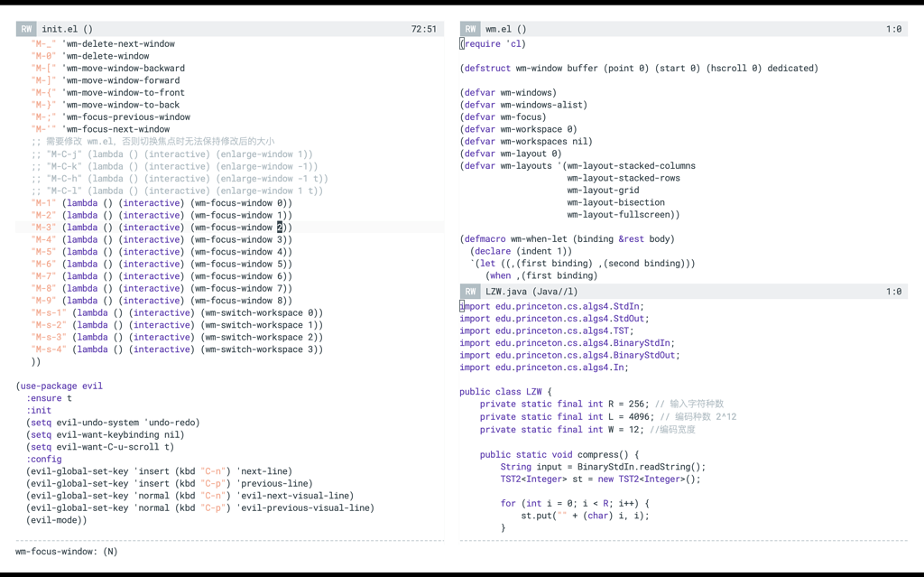Click the RW indicator on wm.el mode line
924x577 pixels.
(x=469, y=28)
